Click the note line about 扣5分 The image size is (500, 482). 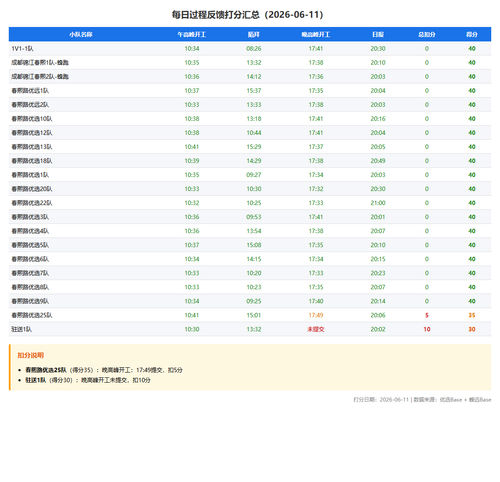point(104,370)
